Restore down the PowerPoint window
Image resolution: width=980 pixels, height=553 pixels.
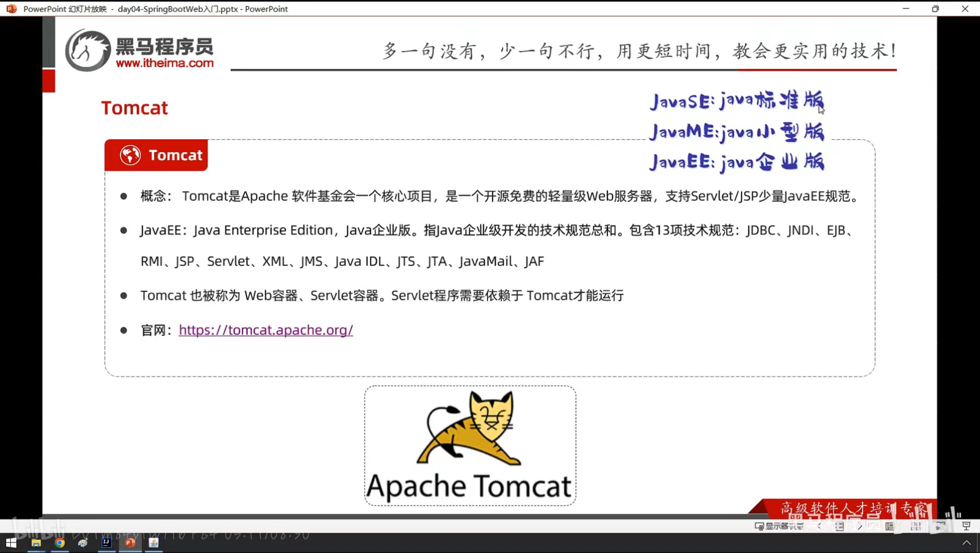click(x=935, y=9)
